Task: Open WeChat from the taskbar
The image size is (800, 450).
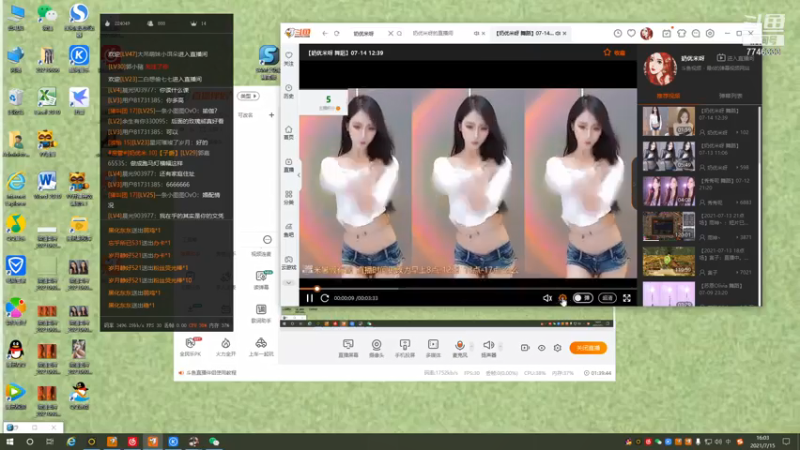Action: click(x=214, y=442)
